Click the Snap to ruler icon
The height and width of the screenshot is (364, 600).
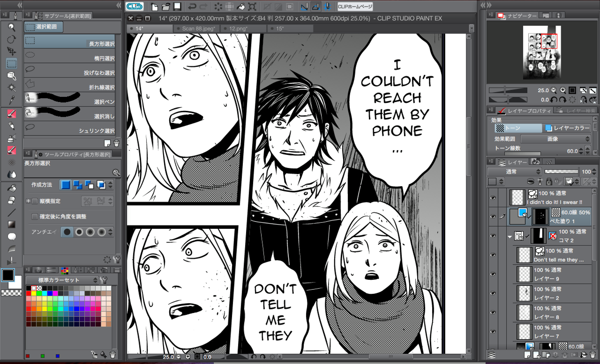coord(304,6)
